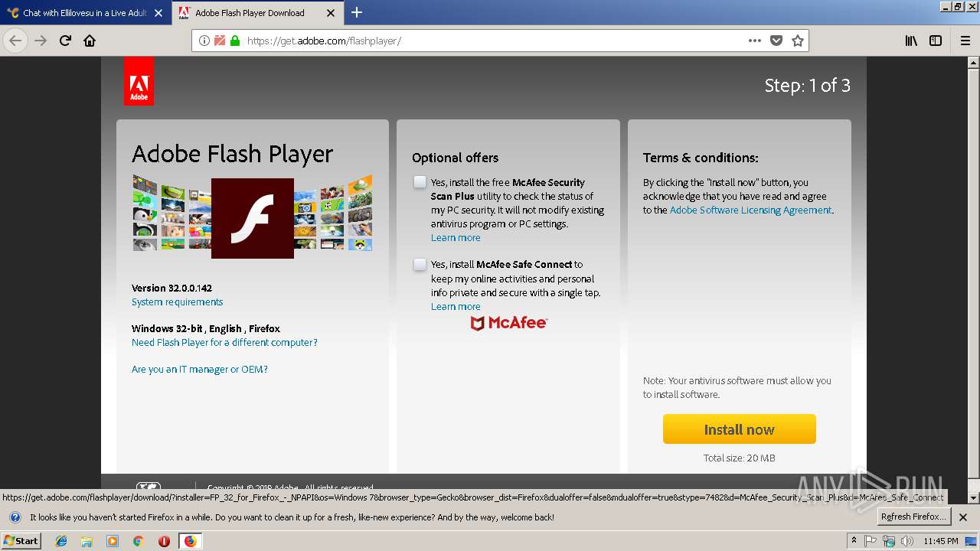Enable McAfee Safe Connect offer

[x=420, y=264]
